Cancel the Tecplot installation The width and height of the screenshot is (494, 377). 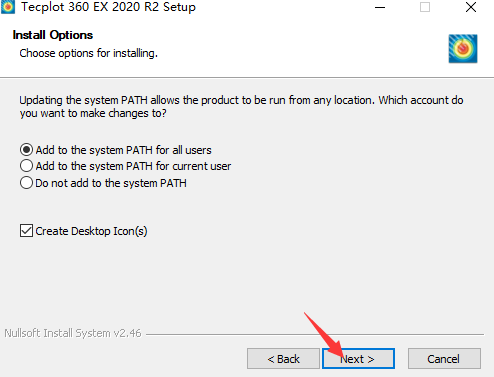click(444, 359)
